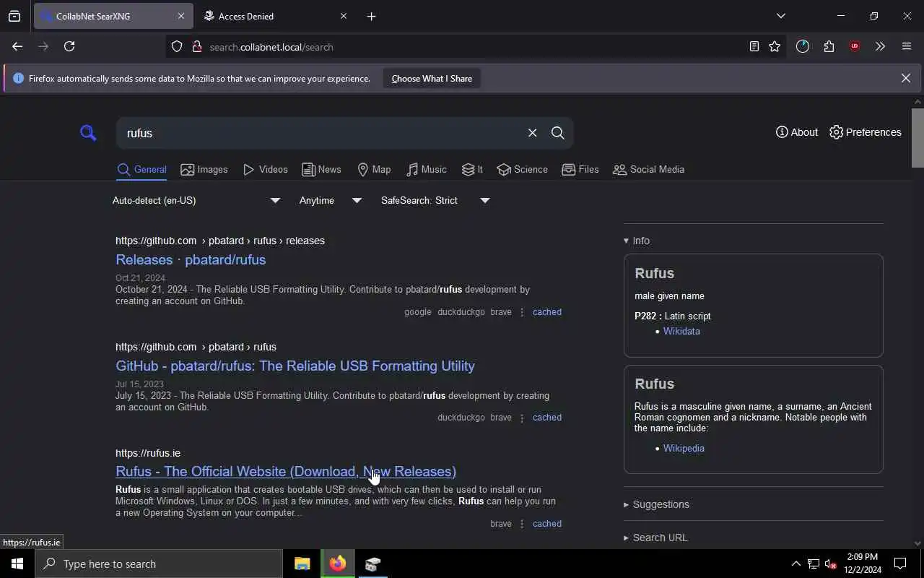Open the uBlock Origin extension

[855, 46]
